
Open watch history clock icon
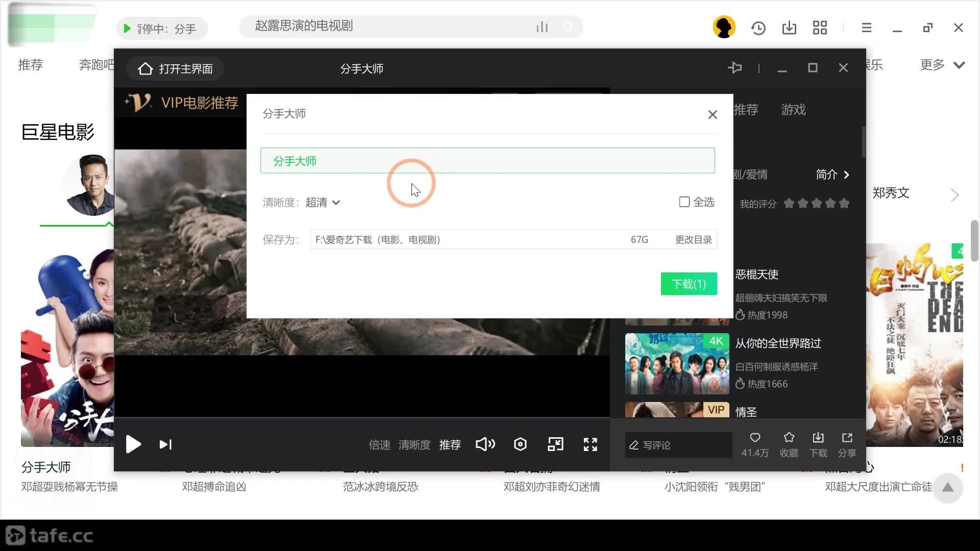coord(758,28)
